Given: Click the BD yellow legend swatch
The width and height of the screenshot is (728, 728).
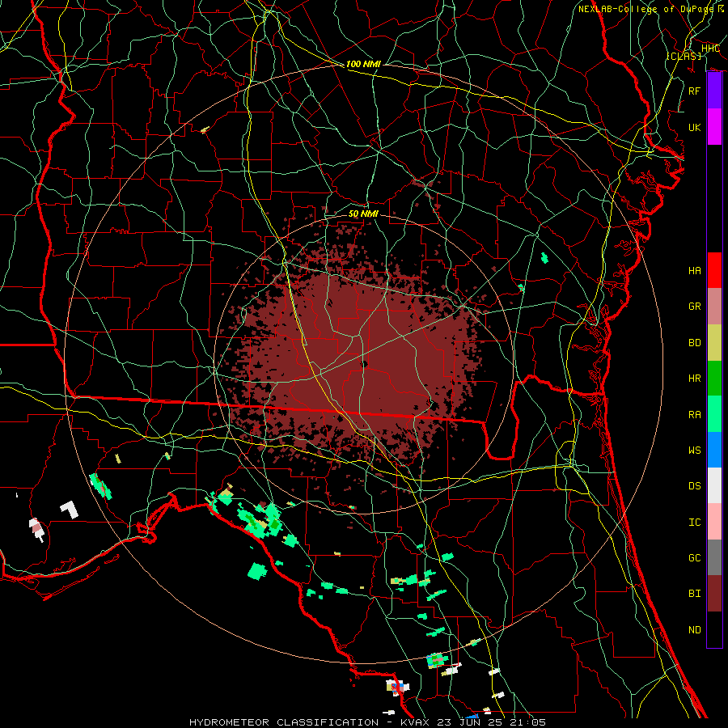Looking at the screenshot, I should (714, 343).
